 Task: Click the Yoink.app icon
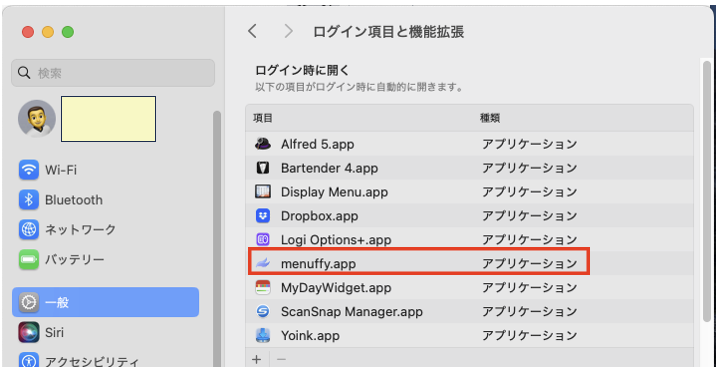coord(263,335)
